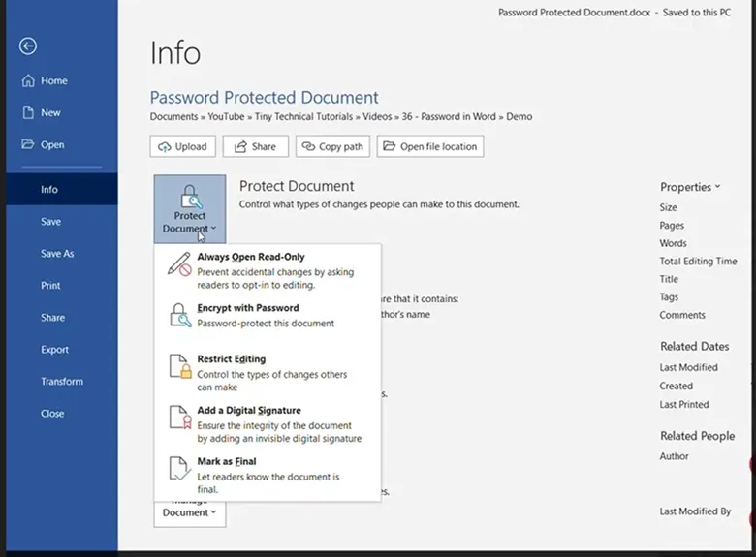Click the Mark as Final checkmark page icon
The width and height of the screenshot is (756, 557).
click(x=179, y=468)
